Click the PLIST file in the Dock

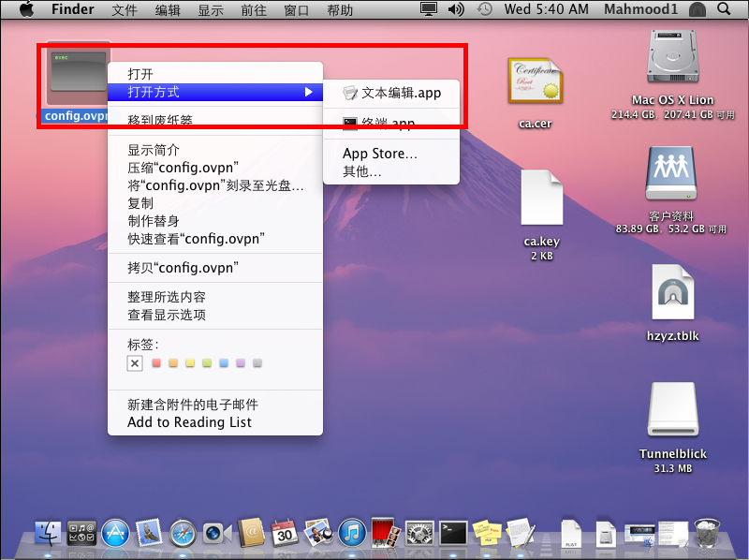pos(571,534)
